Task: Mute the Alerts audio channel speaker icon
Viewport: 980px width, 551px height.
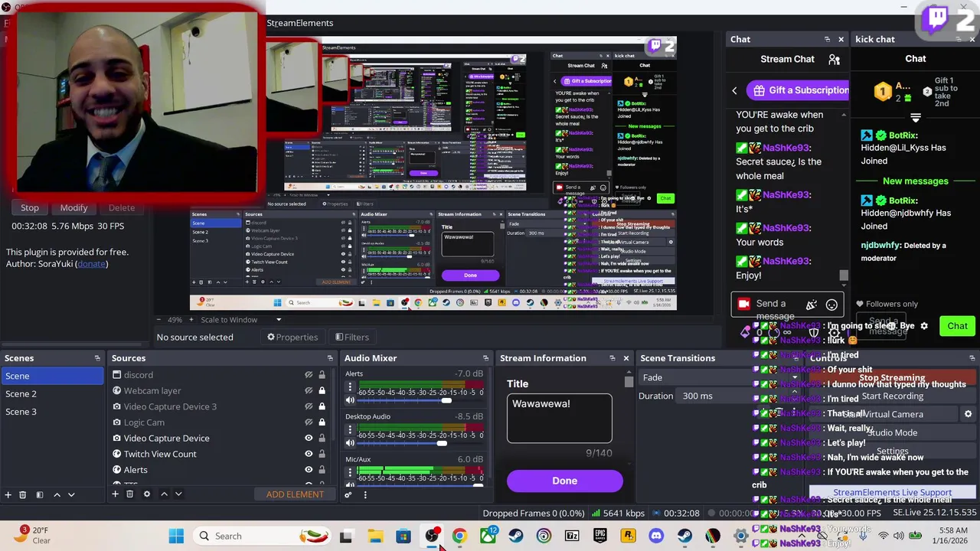Action: pyautogui.click(x=350, y=400)
